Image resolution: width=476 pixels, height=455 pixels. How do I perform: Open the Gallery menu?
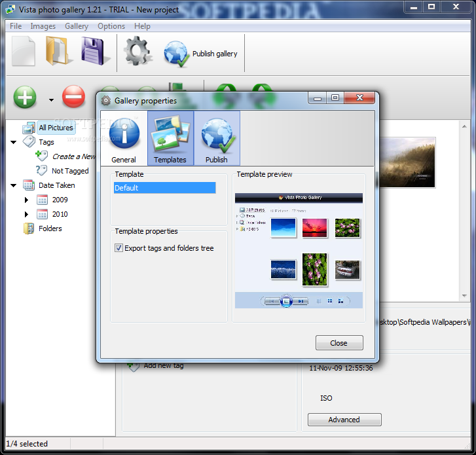tap(77, 26)
